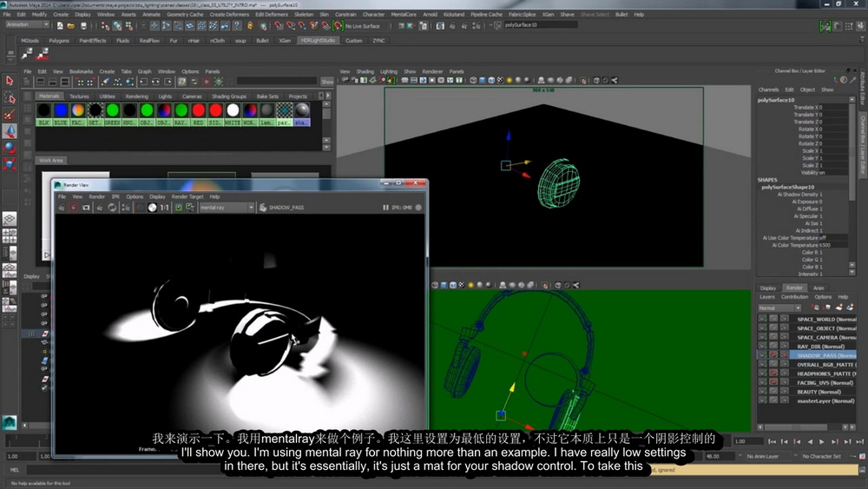
Task: Toggle renderable checkbox for HEADPHONES_MATTE layer
Action: [x=763, y=373]
